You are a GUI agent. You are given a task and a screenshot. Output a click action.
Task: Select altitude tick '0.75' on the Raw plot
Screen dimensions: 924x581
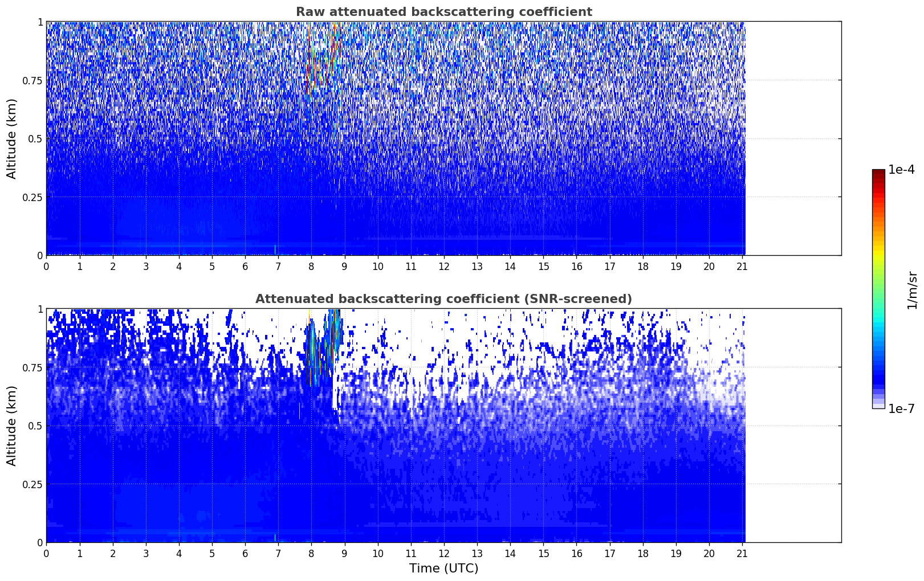[x=32, y=80]
